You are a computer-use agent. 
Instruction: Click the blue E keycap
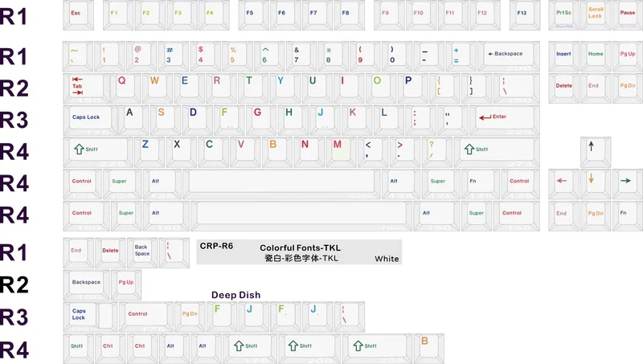point(190,88)
